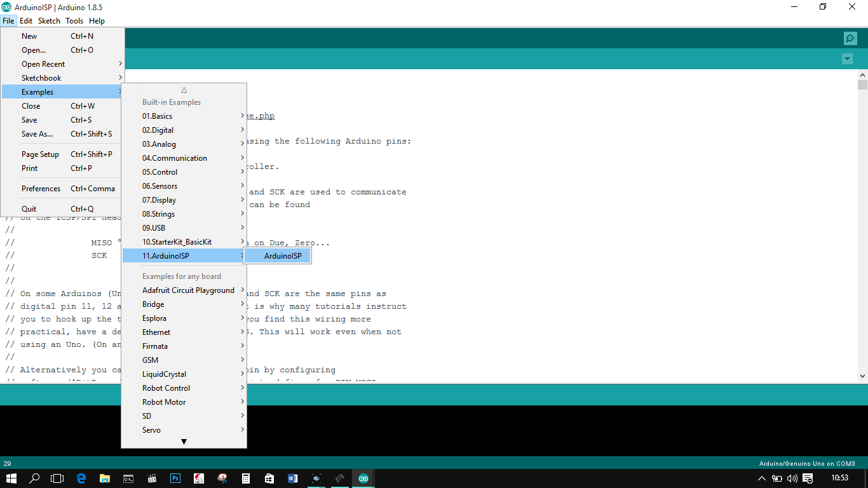Choose Open... from File menu
The image size is (868, 488).
point(62,50)
